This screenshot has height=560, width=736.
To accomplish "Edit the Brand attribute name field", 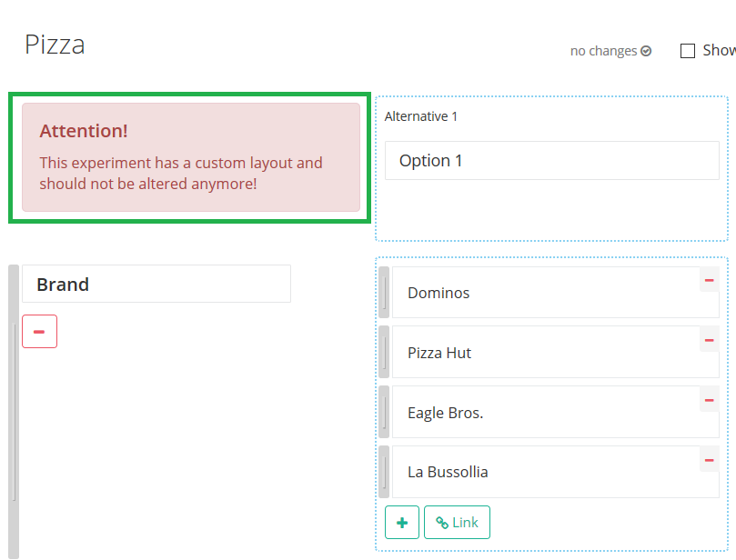I will click(156, 285).
